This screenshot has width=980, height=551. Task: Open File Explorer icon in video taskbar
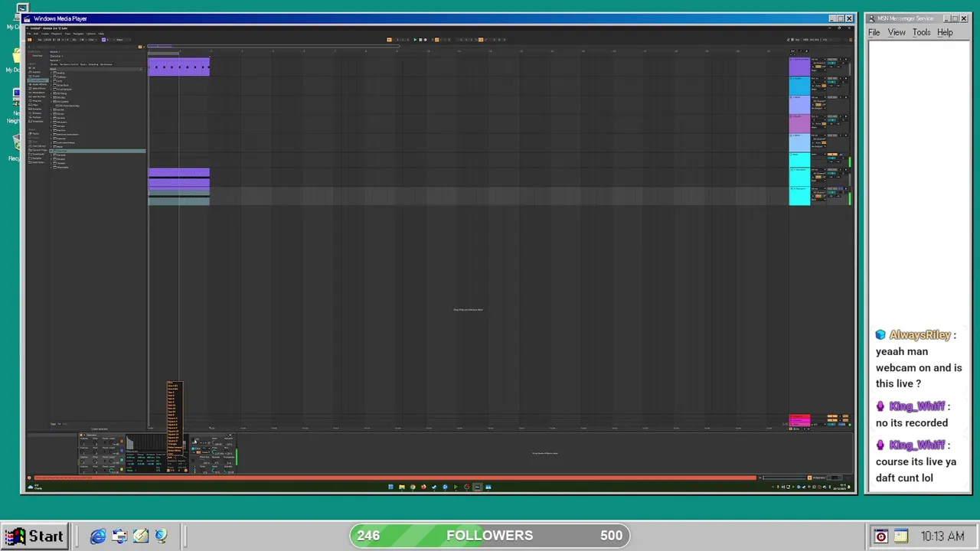(401, 487)
